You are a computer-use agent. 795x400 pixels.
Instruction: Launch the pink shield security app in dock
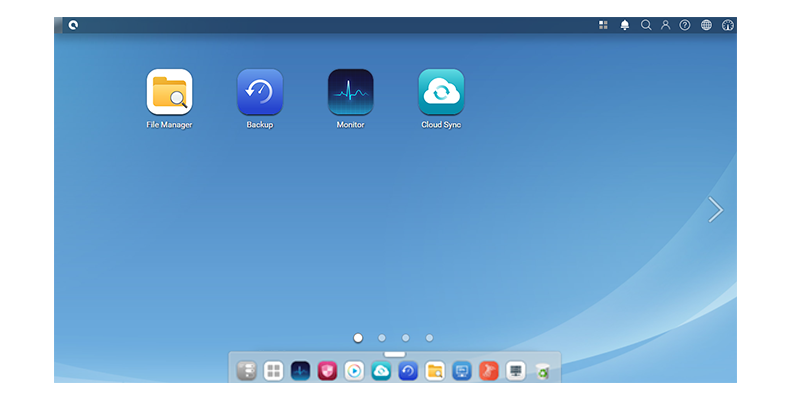(327, 371)
